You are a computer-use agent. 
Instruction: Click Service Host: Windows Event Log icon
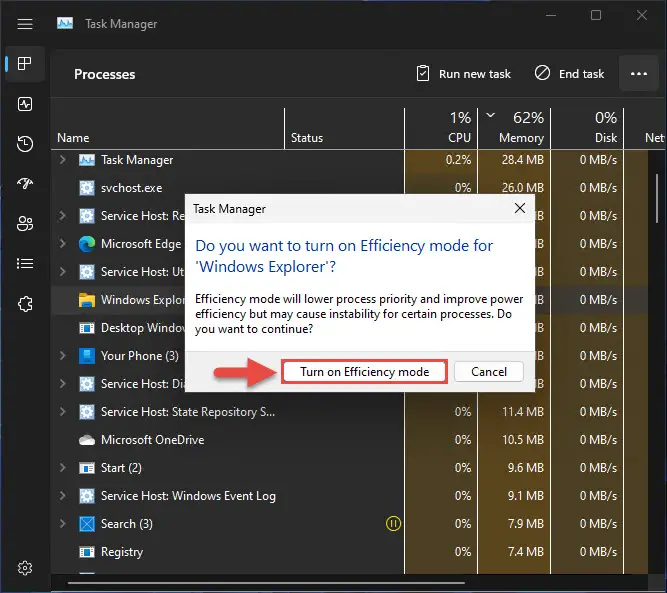click(87, 496)
